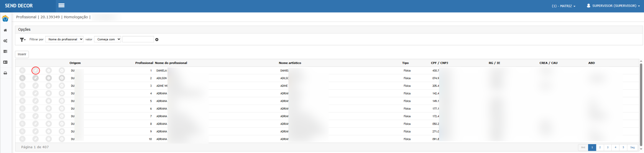Click the gear icon for professional 2
Image resolution: width=644 pixels, height=153 pixels.
tap(49, 78)
